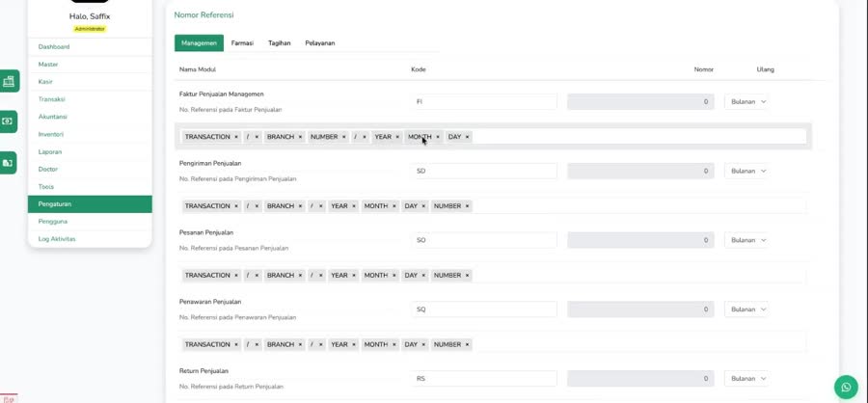This screenshot has height=403, width=868.
Task: Remove TRANSACTION tag in Pesanan Penjualan row
Action: (x=236, y=275)
